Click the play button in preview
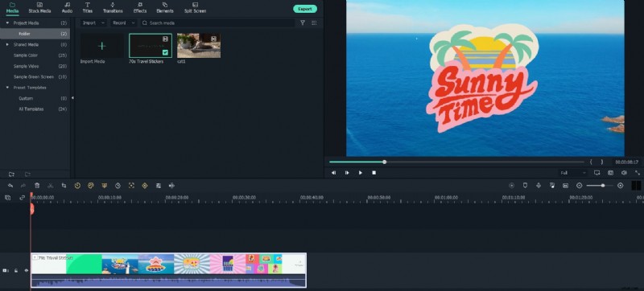Image resolution: width=644 pixels, height=291 pixels. 360,173
